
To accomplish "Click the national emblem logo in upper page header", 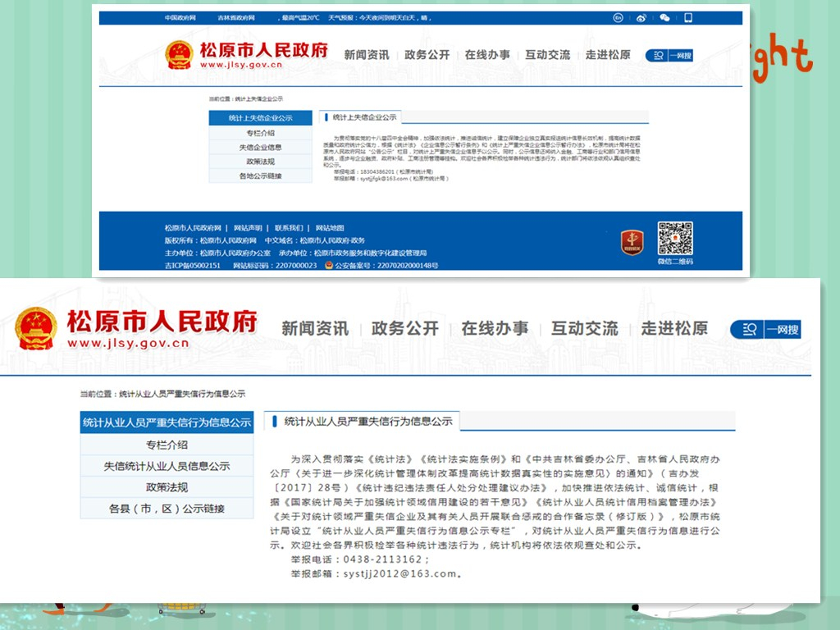I will [x=179, y=55].
